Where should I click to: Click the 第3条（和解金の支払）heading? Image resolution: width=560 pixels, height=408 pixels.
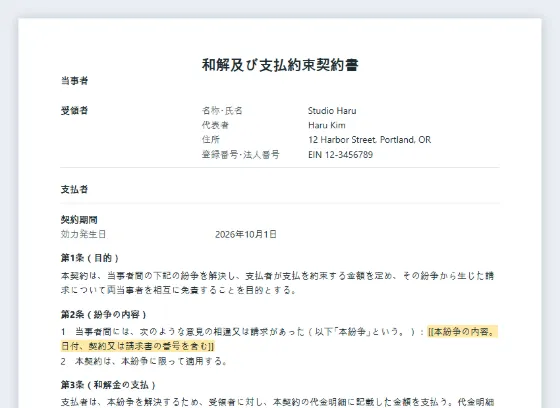pyautogui.click(x=108, y=385)
